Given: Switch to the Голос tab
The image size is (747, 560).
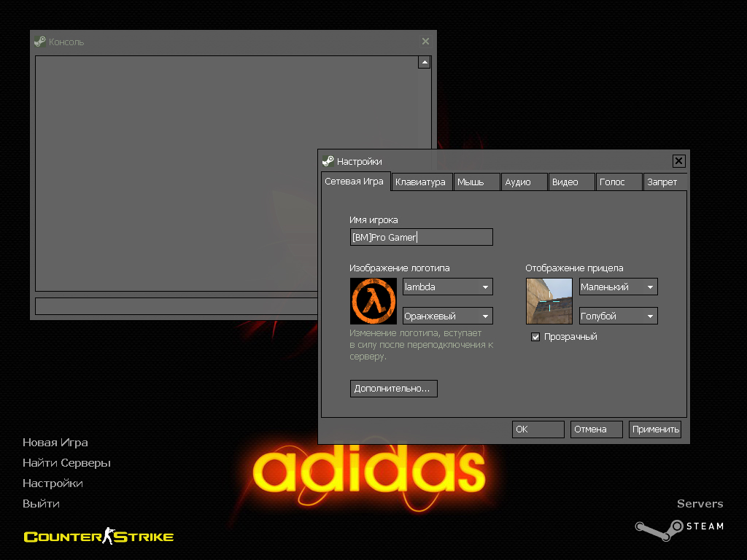Looking at the screenshot, I should pos(619,182).
